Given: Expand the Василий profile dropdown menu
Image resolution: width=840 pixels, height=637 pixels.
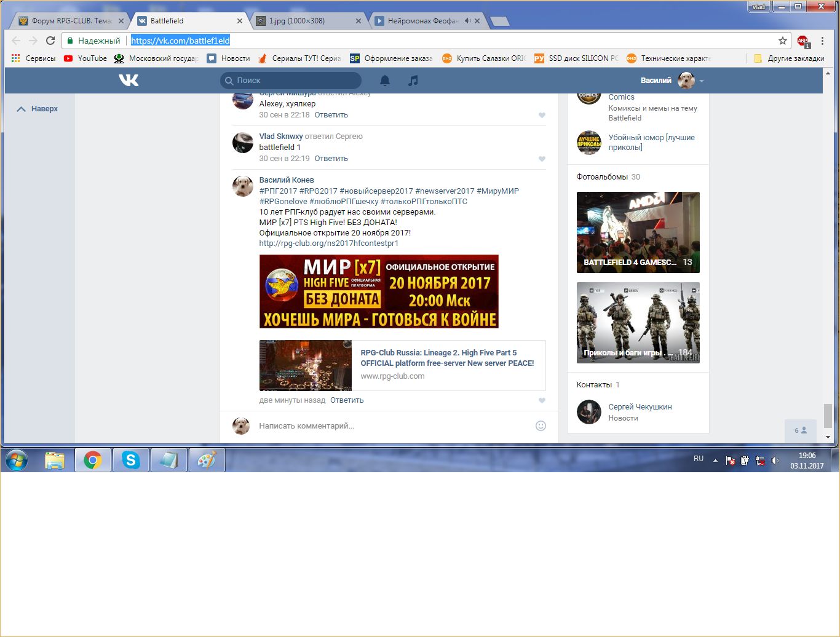Looking at the screenshot, I should click(x=701, y=81).
